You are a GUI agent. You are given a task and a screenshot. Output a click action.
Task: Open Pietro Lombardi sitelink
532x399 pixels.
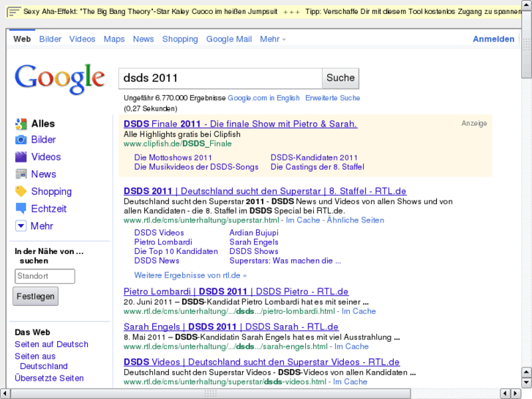[163, 242]
